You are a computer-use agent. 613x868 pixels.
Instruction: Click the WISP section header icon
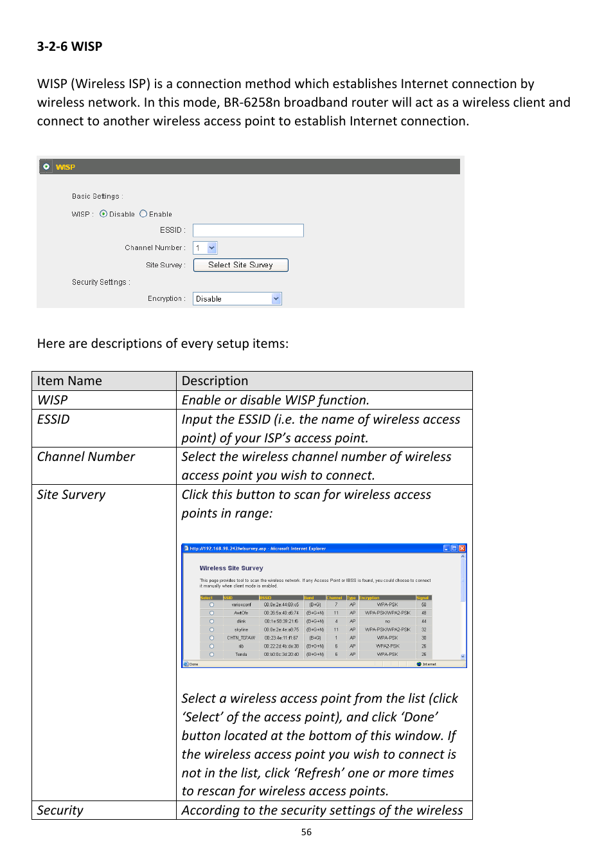click(46, 167)
